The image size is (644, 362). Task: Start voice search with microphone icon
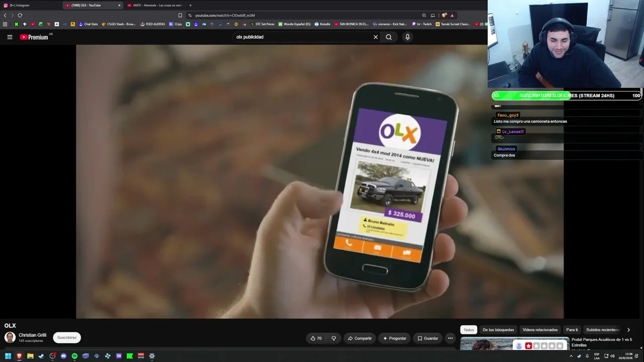408,37
